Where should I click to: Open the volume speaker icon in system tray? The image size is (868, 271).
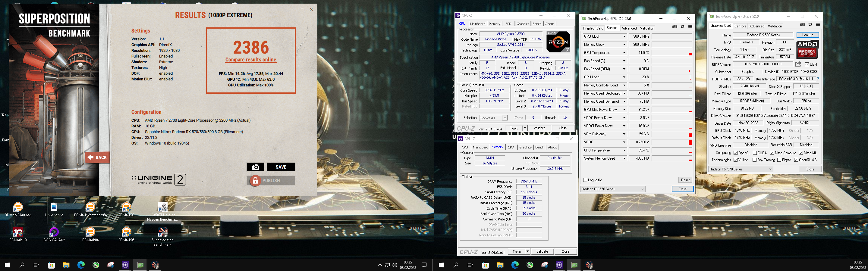click(395, 265)
